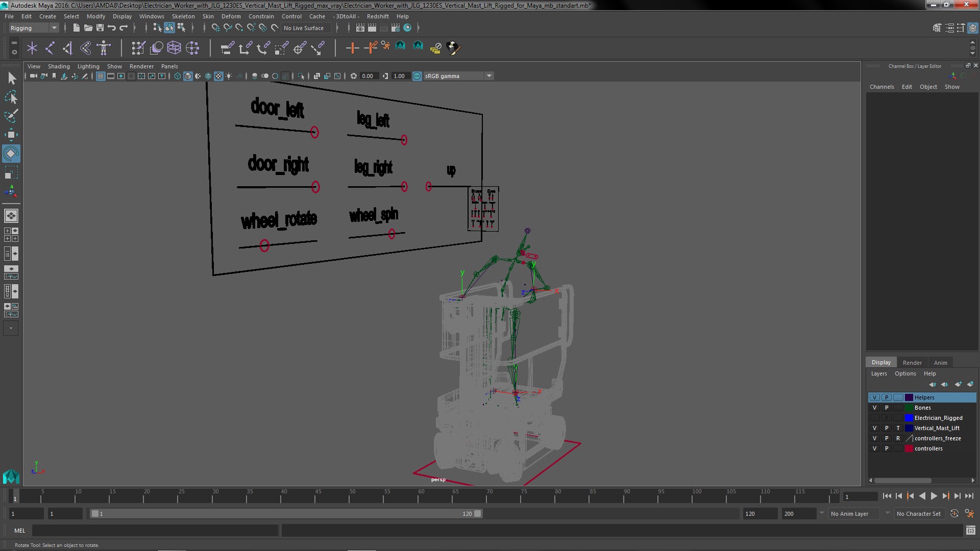Click the playback end time field 120
This screenshot has width=980, height=551.
tap(759, 514)
